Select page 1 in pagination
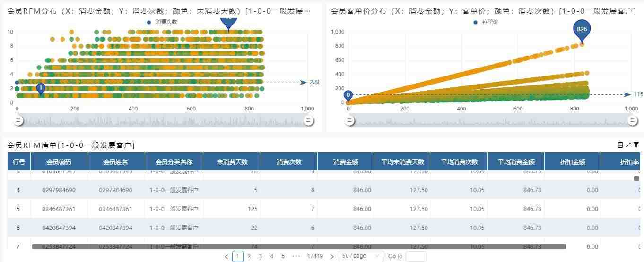644x262 pixels. [238, 256]
